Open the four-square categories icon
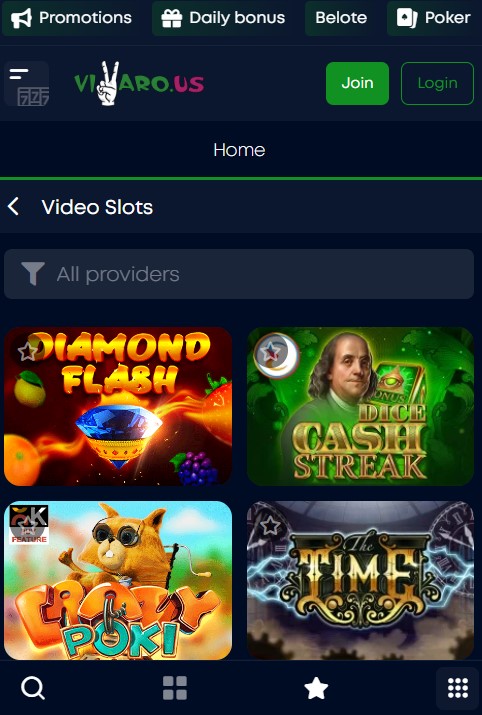 click(x=175, y=688)
